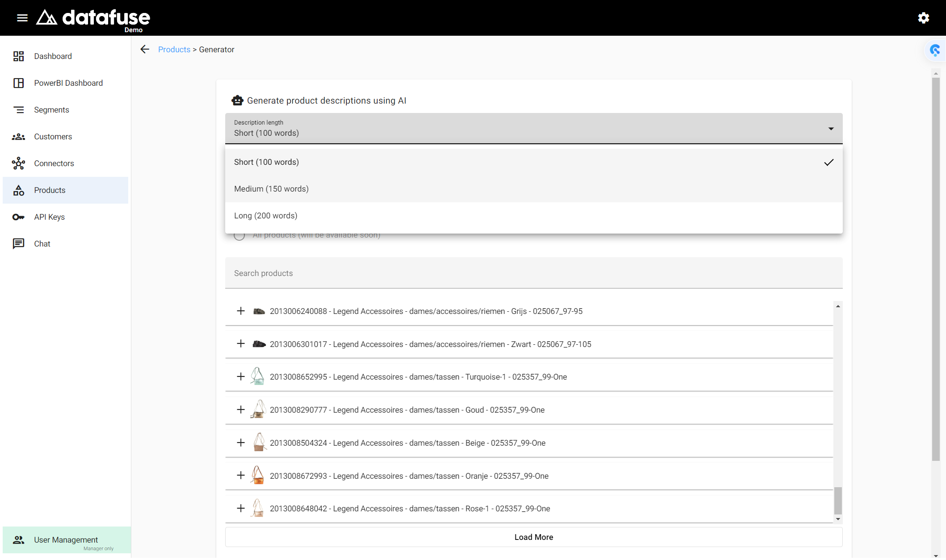946x560 pixels.
Task: Select All products radio button
Action: tap(240, 235)
